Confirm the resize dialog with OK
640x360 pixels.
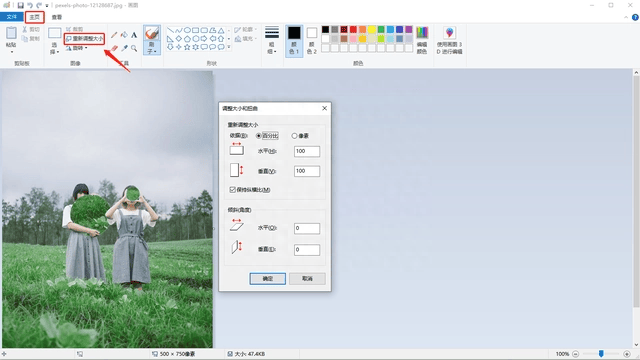(268, 279)
